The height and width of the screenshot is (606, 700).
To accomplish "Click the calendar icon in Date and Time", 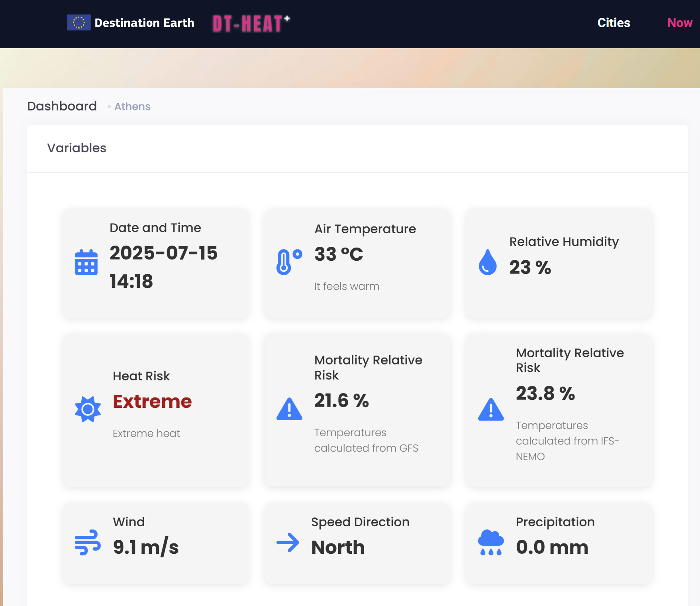I will [86, 262].
